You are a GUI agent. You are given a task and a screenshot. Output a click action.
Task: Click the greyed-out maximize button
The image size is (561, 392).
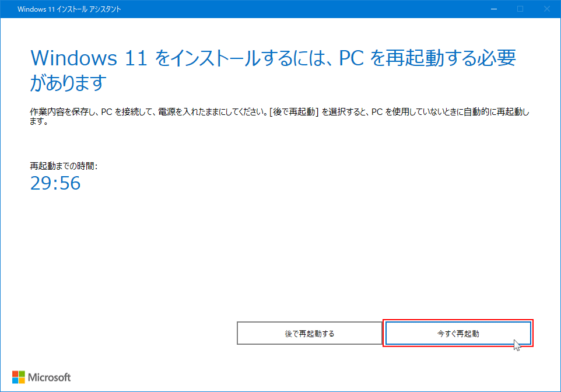[520, 9]
